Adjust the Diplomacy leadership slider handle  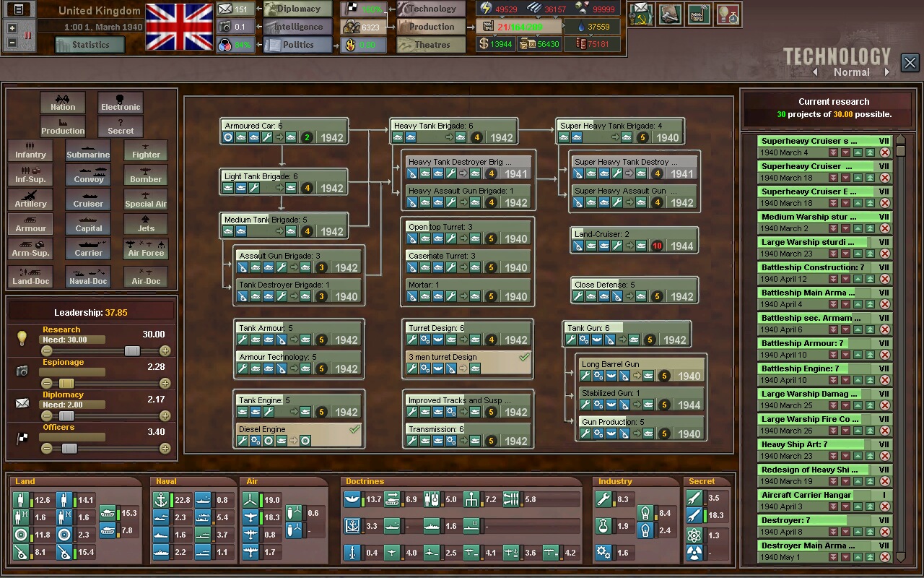click(66, 416)
